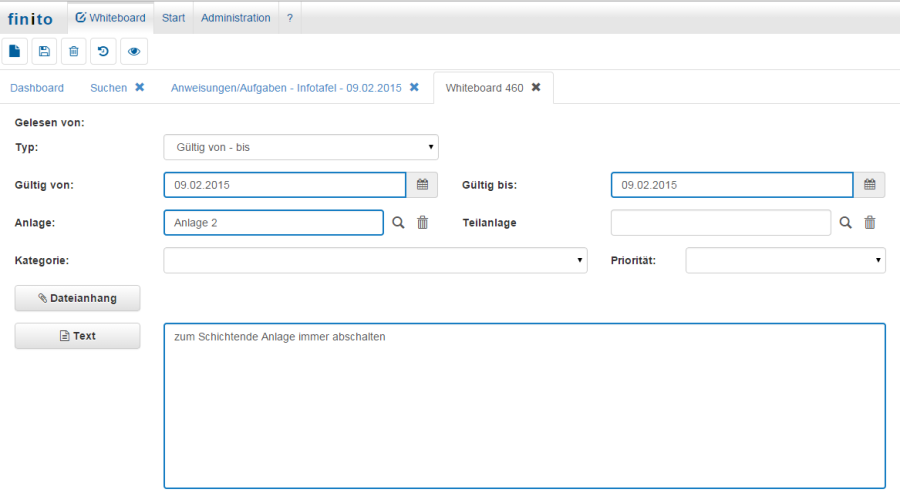Click the new document toolbar icon
Viewport: 900px width, 496px height.
click(14, 51)
